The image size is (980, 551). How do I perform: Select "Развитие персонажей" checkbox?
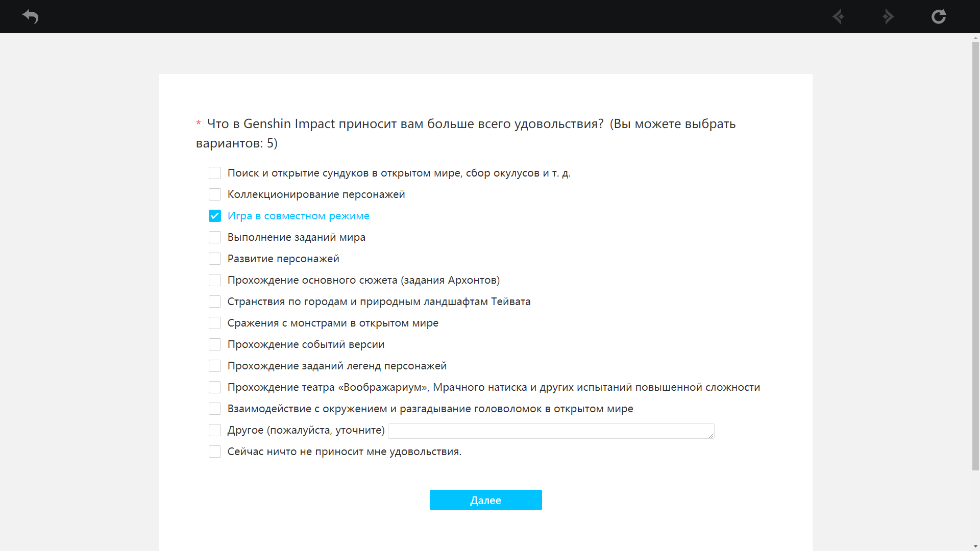pyautogui.click(x=215, y=259)
